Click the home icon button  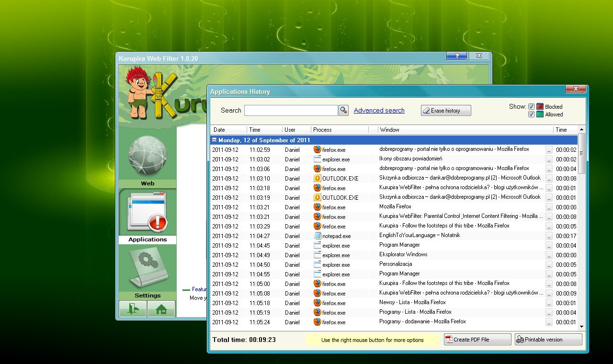coord(161,309)
